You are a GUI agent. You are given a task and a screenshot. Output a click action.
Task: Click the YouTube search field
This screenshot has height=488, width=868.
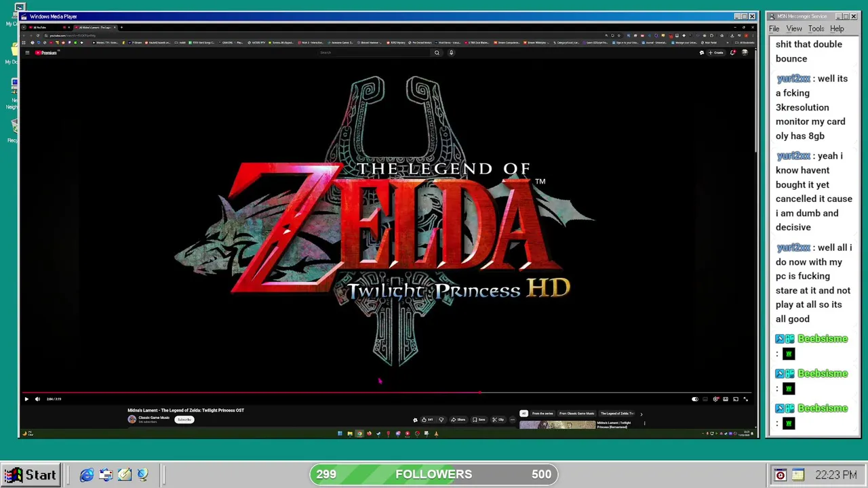(373, 53)
